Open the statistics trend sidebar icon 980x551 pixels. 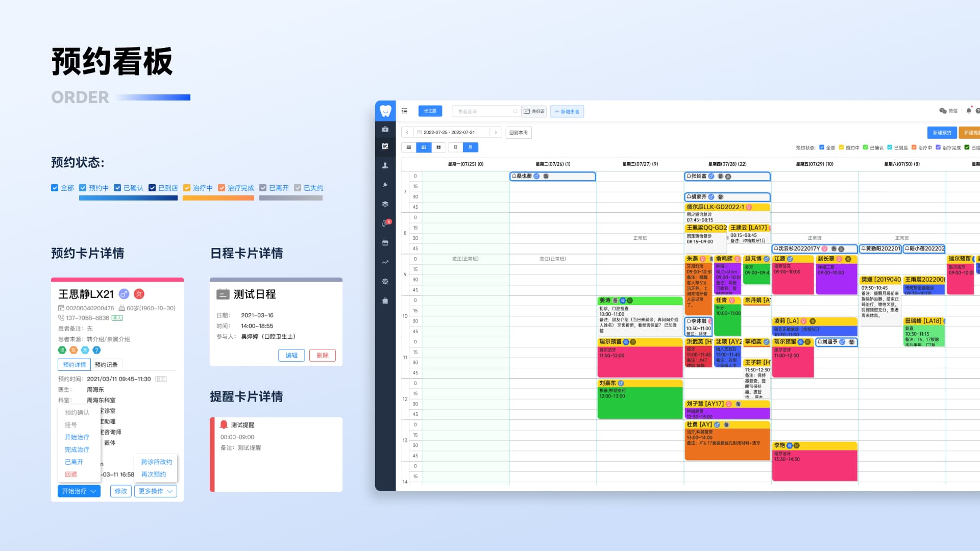pyautogui.click(x=385, y=262)
